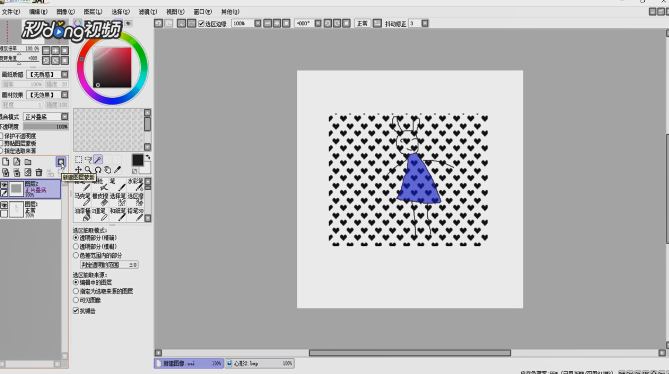The image size is (669, 374).
Task: Open the 混合模式 blend mode dropdown
Action: point(64,117)
